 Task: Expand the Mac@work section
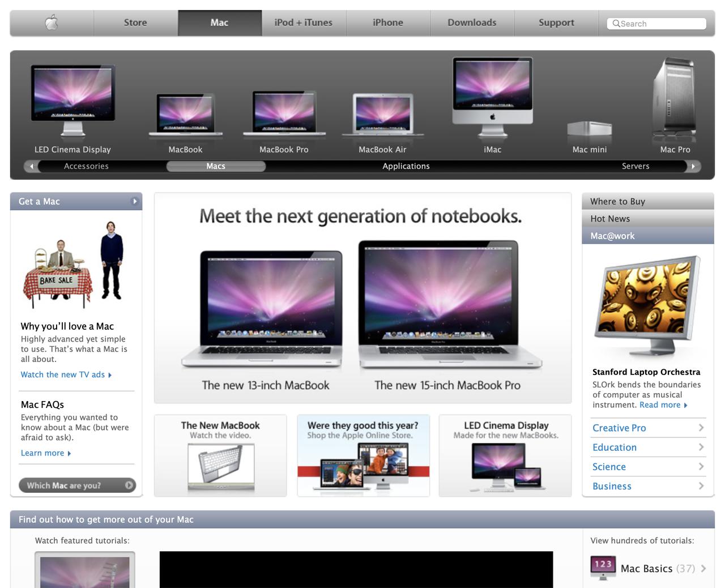point(648,236)
